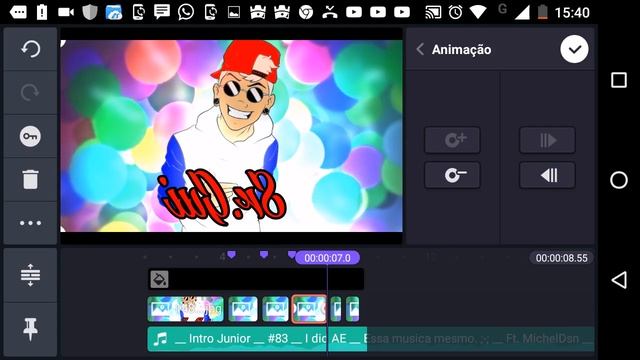This screenshot has width=640, height=360.
Task: Remove keyframe with the minus icon
Action: [452, 175]
